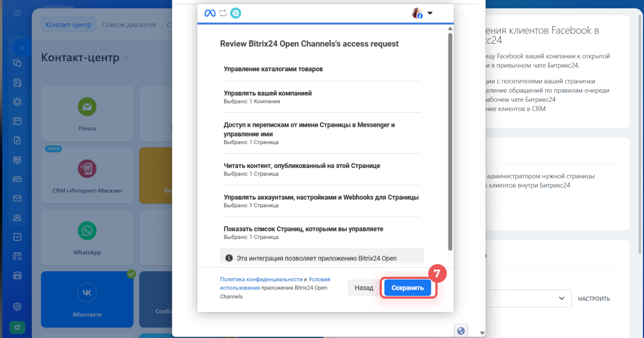
Task: Click the Meta logo in dialog header
Action: 210,13
